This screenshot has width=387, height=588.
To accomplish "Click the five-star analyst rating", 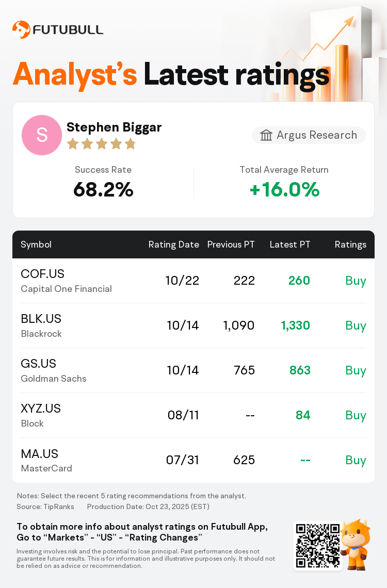I will click(101, 144).
